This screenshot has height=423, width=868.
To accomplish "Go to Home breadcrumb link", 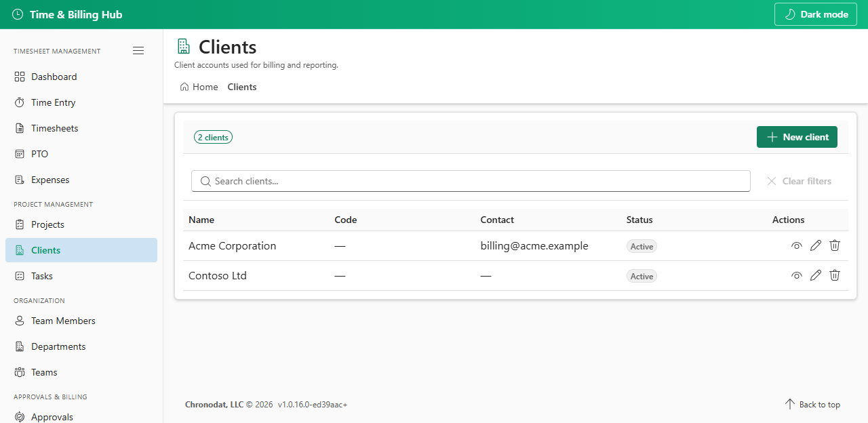I will [199, 87].
